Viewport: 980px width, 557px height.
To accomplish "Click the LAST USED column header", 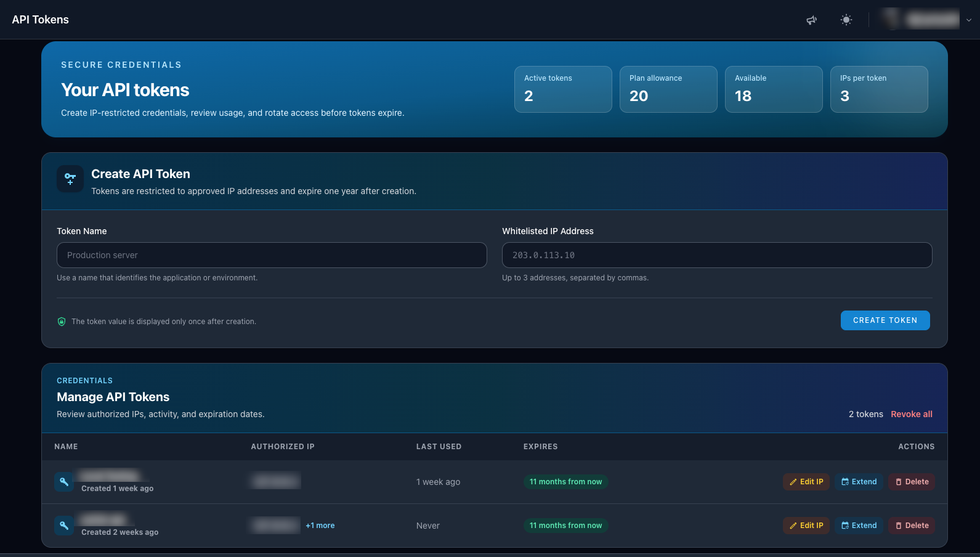I will coord(439,447).
